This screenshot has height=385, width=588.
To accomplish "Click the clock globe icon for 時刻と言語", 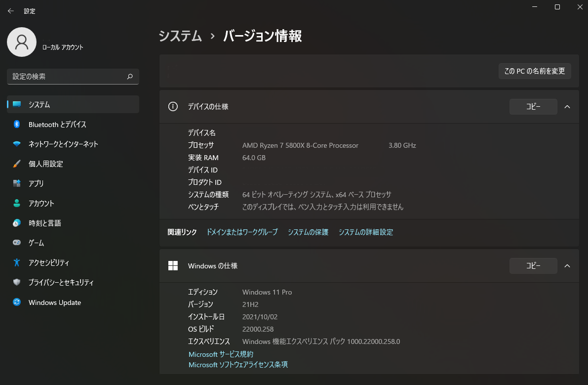I will pos(17,223).
